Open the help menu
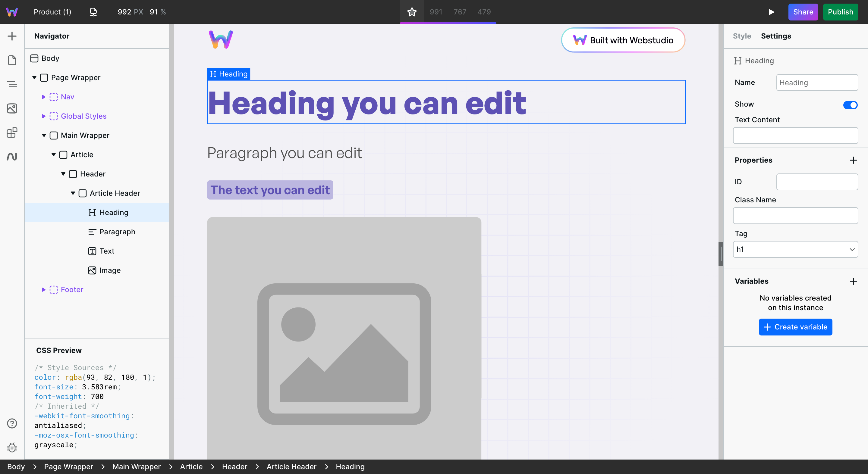Screen dimensions: 868x474 [x=12, y=423]
